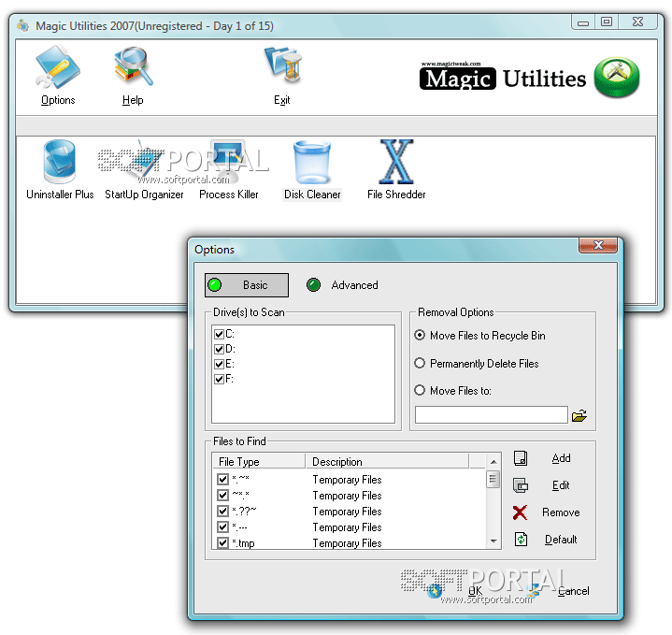Toggle the ~*.* file type checkbox

click(x=222, y=496)
